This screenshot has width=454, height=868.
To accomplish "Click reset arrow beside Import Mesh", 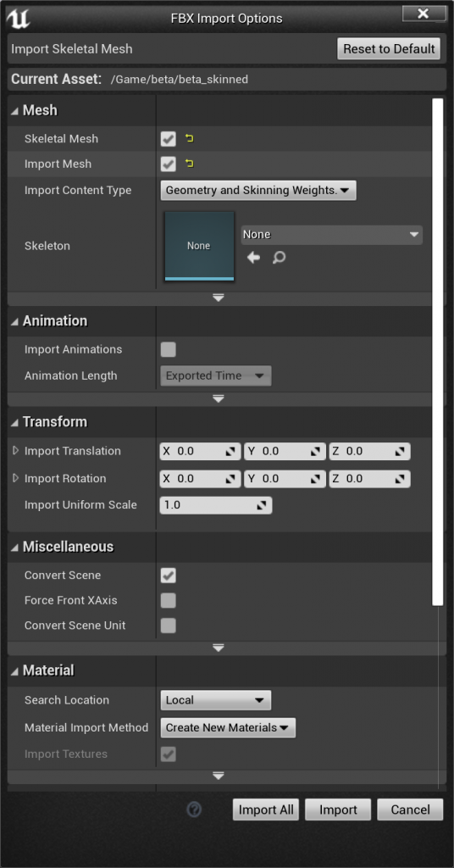I will pyautogui.click(x=190, y=164).
